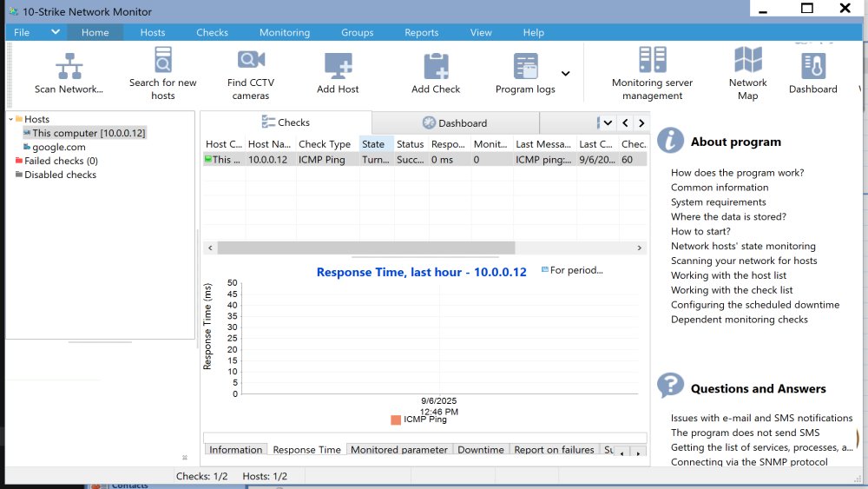Screen dimensions: 868x489
Task: Open the Program logs icon
Action: pyautogui.click(x=525, y=66)
